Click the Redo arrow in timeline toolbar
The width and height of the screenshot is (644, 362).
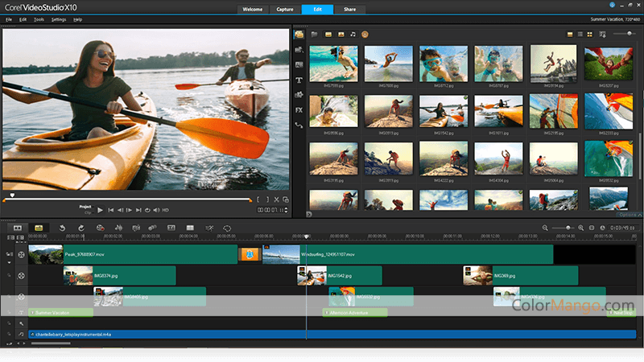click(80, 228)
